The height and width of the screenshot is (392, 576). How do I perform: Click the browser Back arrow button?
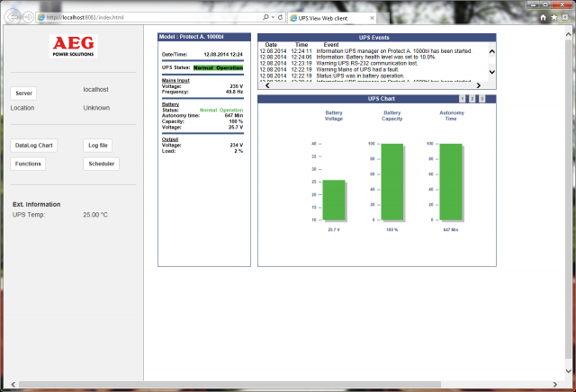(13, 17)
